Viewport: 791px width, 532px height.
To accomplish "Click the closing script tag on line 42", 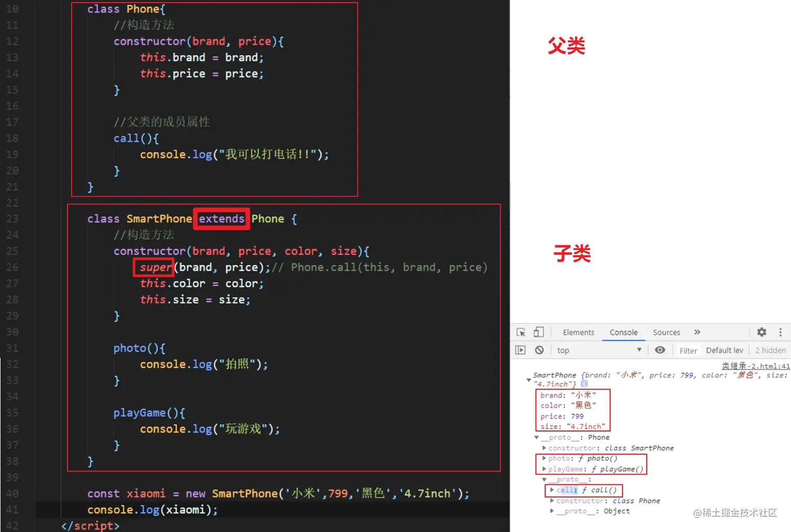I will point(90,525).
